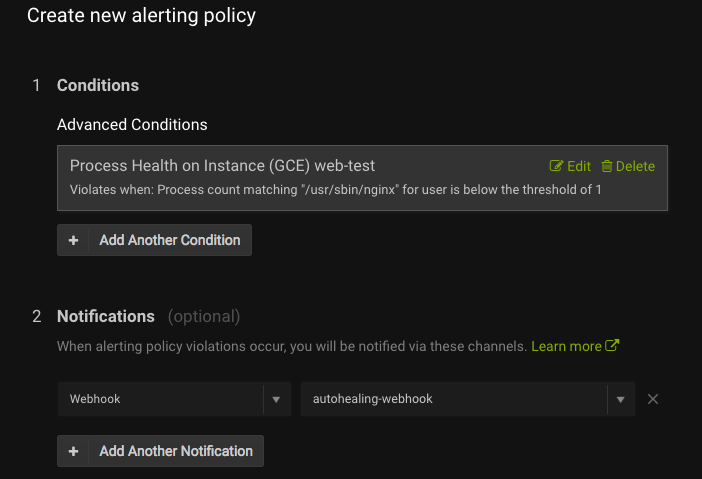702x479 pixels.
Task: Click the trash Delete icon on the condition
Action: tap(607, 166)
